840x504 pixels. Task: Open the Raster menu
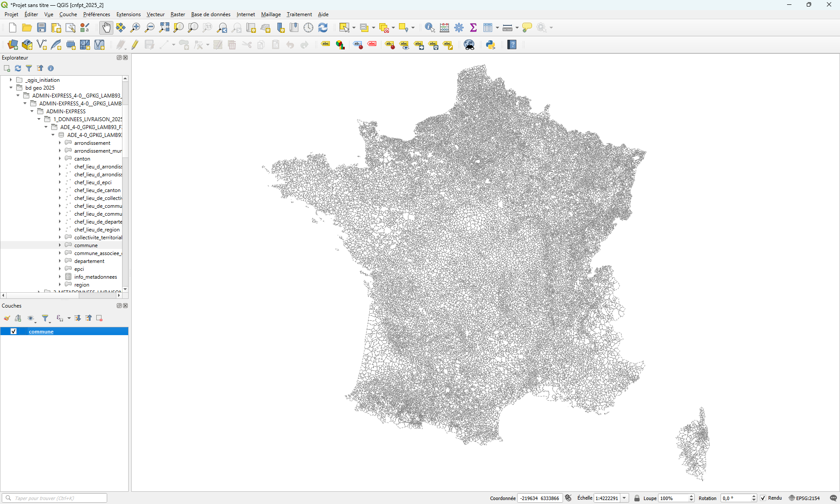(178, 14)
